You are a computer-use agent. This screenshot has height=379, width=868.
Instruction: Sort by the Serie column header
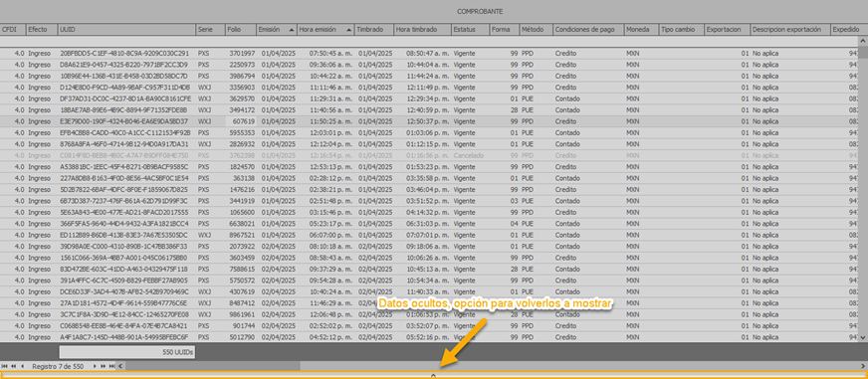[210, 29]
